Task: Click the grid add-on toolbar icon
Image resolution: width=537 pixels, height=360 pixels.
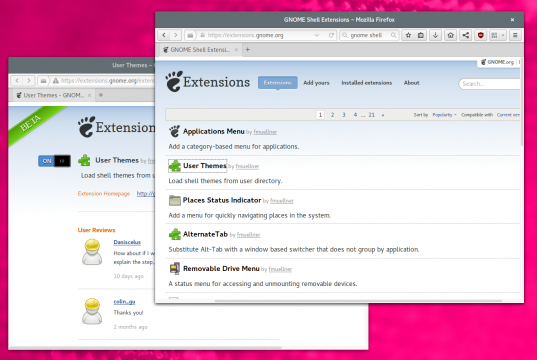Action: point(494,35)
